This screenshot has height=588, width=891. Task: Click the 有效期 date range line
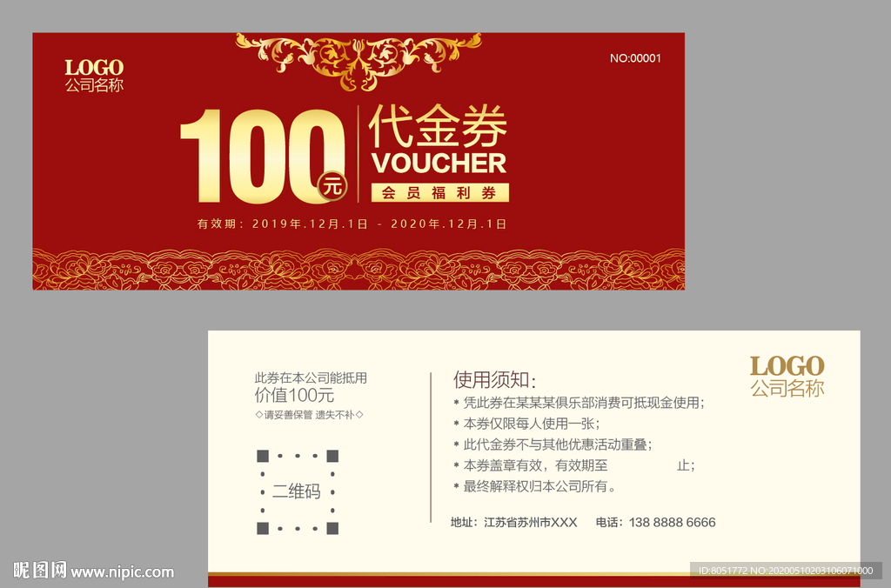tap(352, 224)
